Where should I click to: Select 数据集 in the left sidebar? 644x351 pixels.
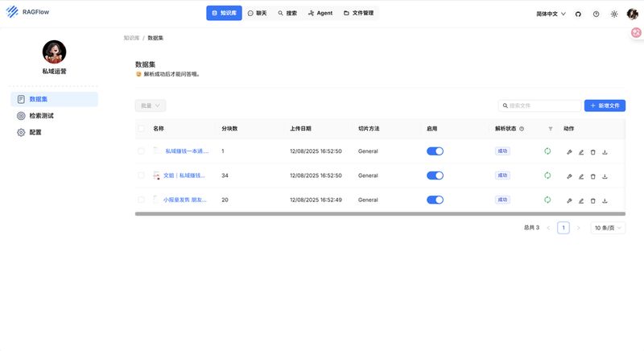point(54,99)
